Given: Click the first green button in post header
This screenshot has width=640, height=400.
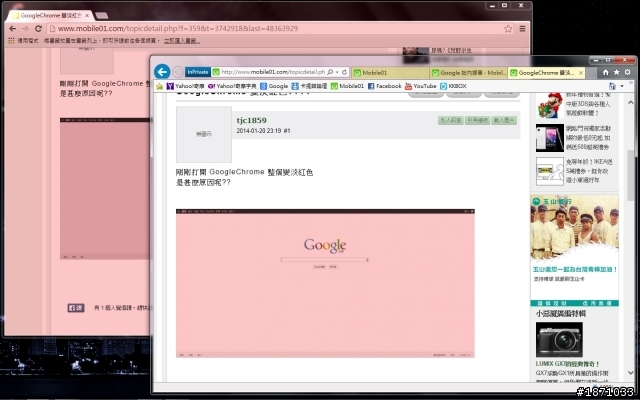Looking at the screenshot, I should [x=451, y=120].
